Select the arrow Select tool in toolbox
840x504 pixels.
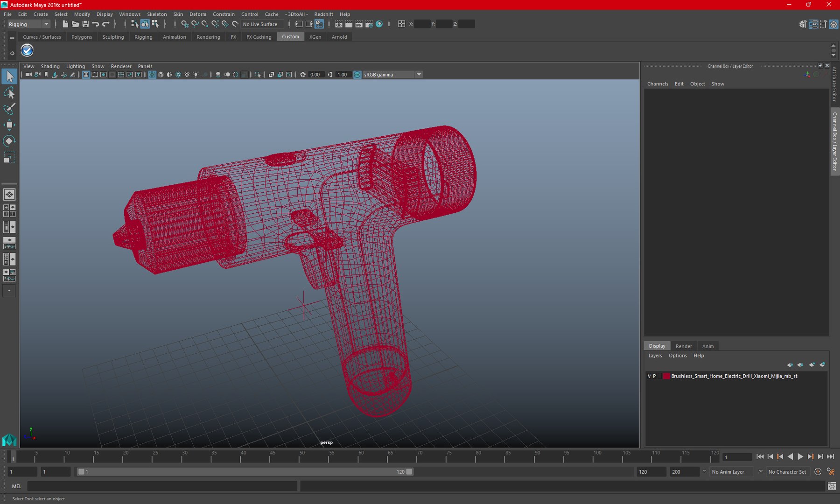pos(9,76)
